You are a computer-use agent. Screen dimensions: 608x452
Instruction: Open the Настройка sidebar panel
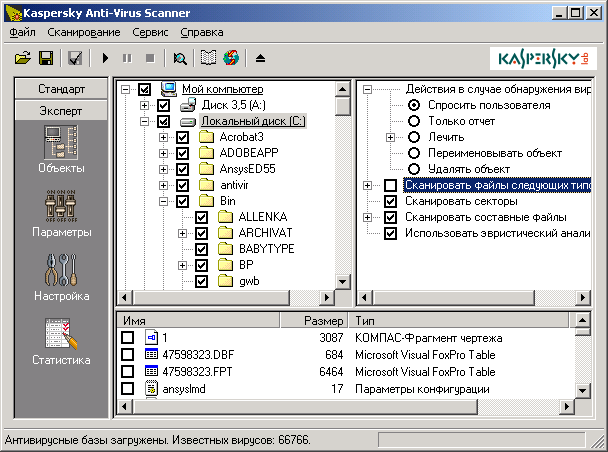(61, 277)
